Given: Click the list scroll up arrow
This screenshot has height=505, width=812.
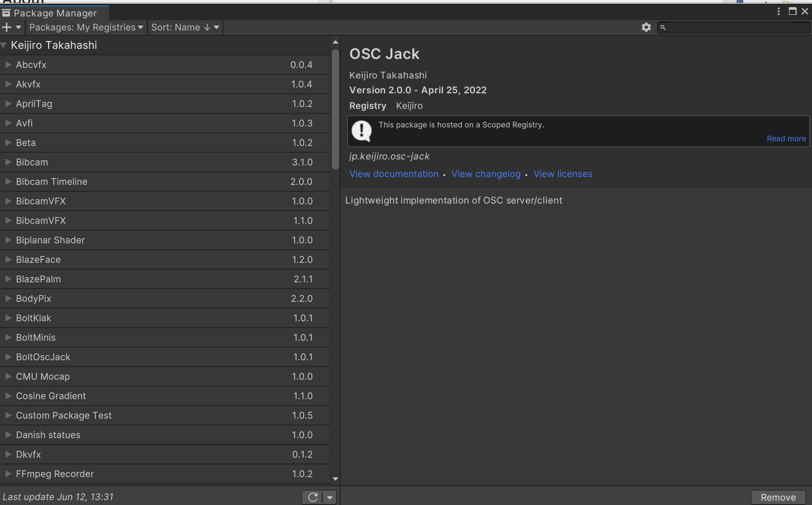Looking at the screenshot, I should tap(335, 42).
